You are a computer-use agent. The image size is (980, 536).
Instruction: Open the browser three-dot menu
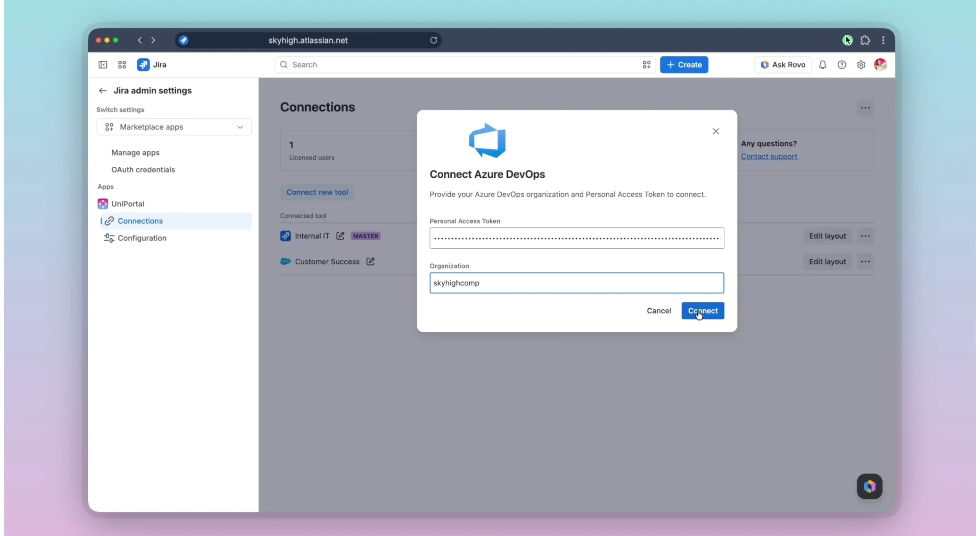point(883,40)
